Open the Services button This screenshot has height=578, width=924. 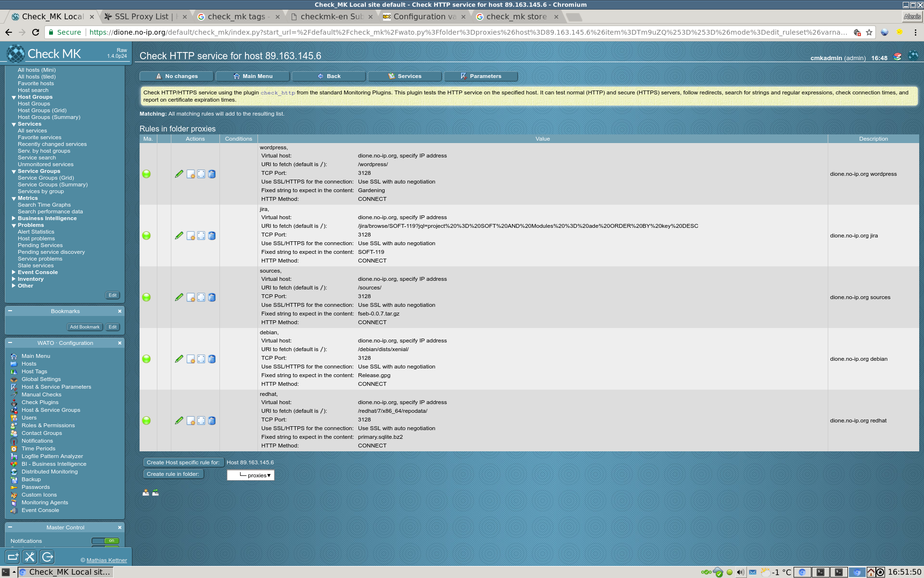point(405,76)
